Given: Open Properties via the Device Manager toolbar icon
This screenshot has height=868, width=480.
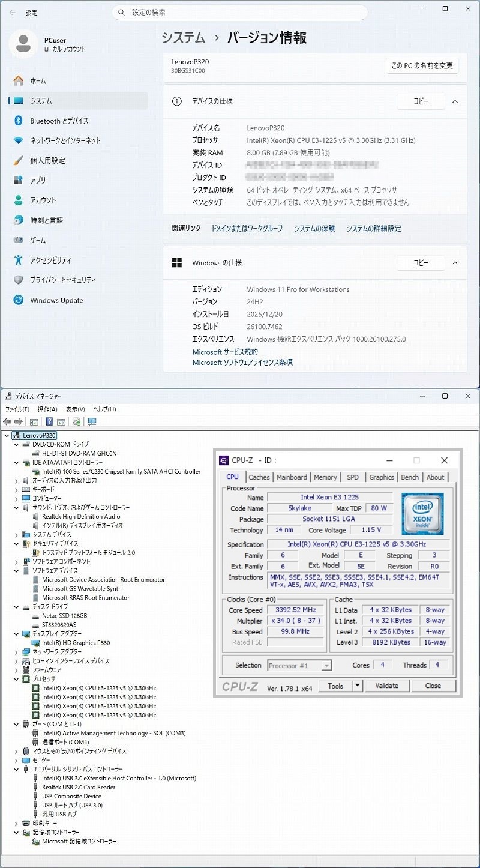Looking at the screenshot, I should [33, 422].
